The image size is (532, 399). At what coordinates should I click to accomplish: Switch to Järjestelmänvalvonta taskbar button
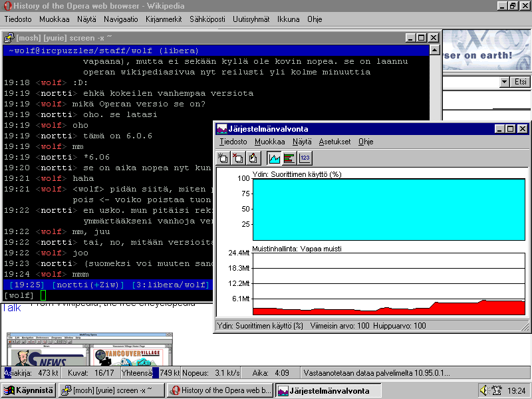328,390
